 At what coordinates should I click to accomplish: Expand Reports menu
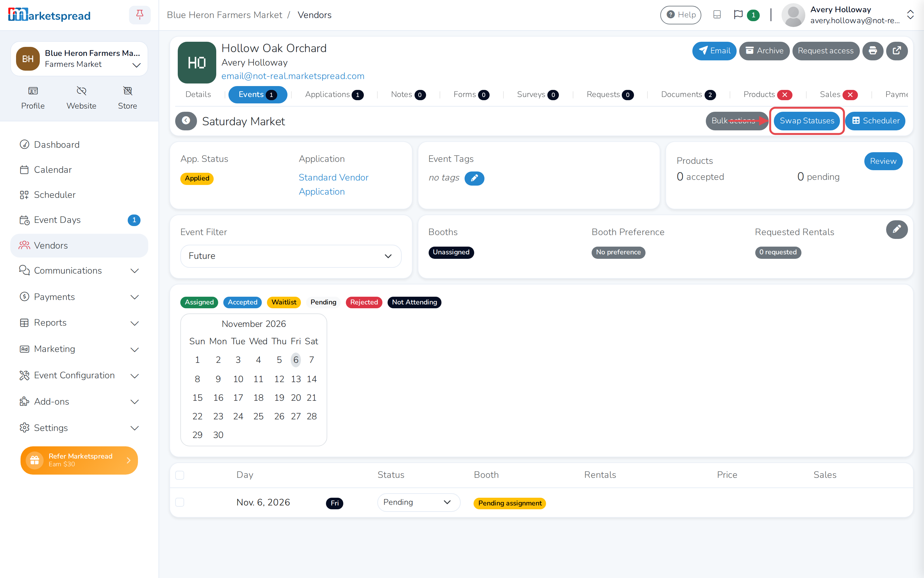pos(80,323)
